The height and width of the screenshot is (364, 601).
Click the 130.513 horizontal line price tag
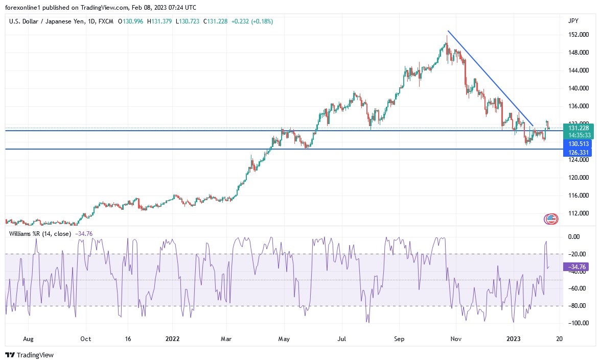coord(577,144)
